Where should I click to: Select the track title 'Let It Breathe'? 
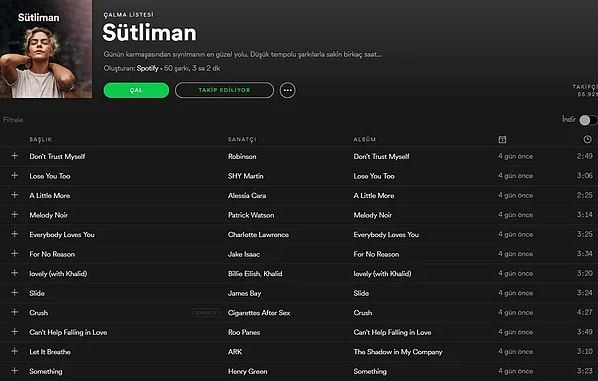click(50, 352)
